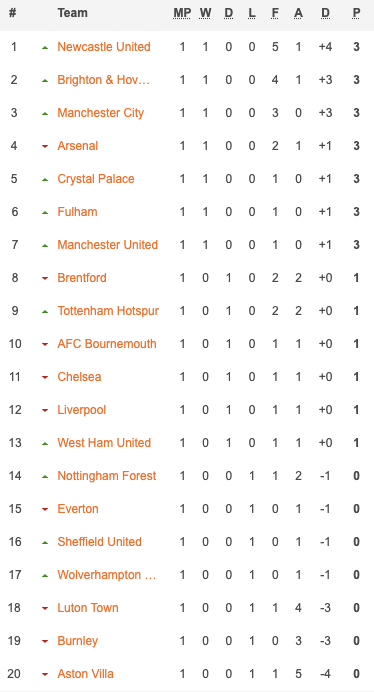Open the Luton Town team link
This screenshot has width=374, height=692.
88,608
